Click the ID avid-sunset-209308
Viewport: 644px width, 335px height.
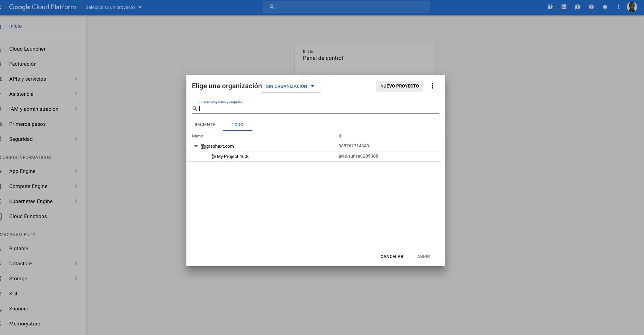(358, 156)
